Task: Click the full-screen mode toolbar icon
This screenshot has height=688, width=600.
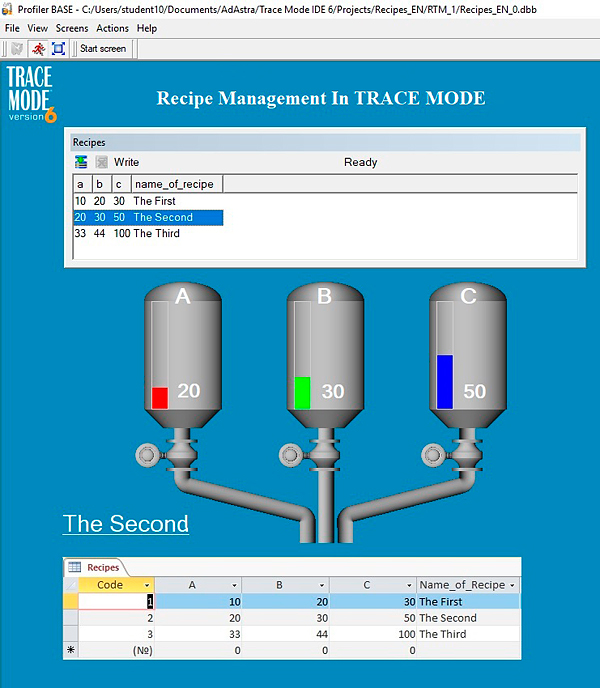Action: coord(58,49)
